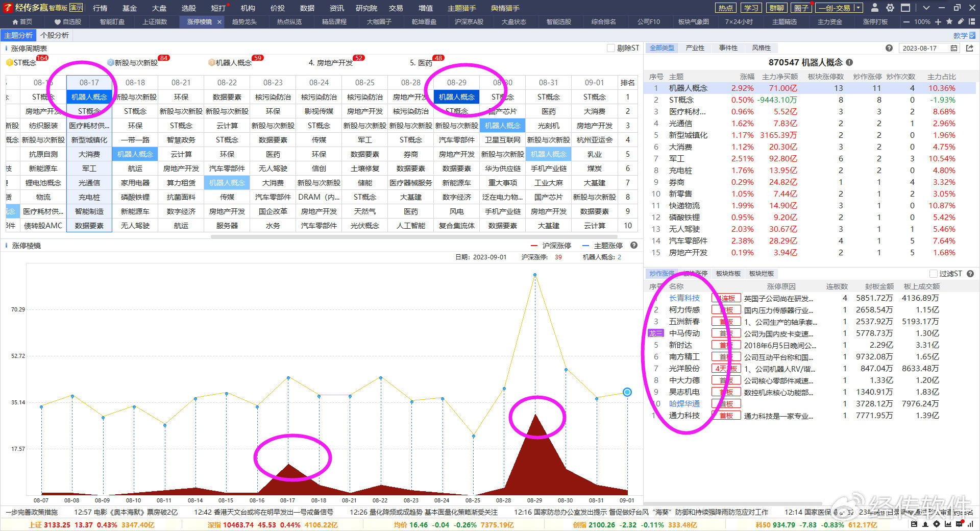980x531 pixels.
Task: Toggle the 过滤ST checkbox
Action: tap(934, 274)
